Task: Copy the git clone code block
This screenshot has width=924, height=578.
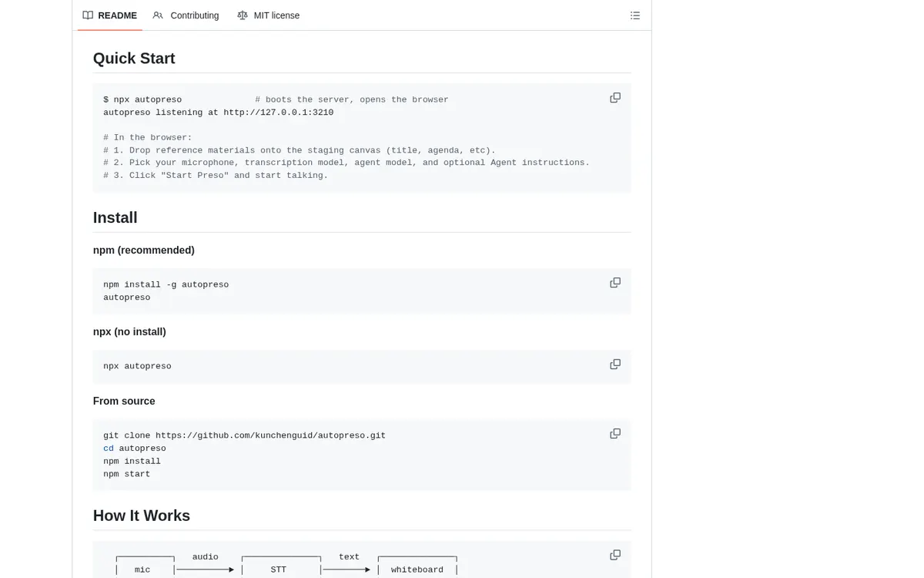Action: pyautogui.click(x=615, y=434)
